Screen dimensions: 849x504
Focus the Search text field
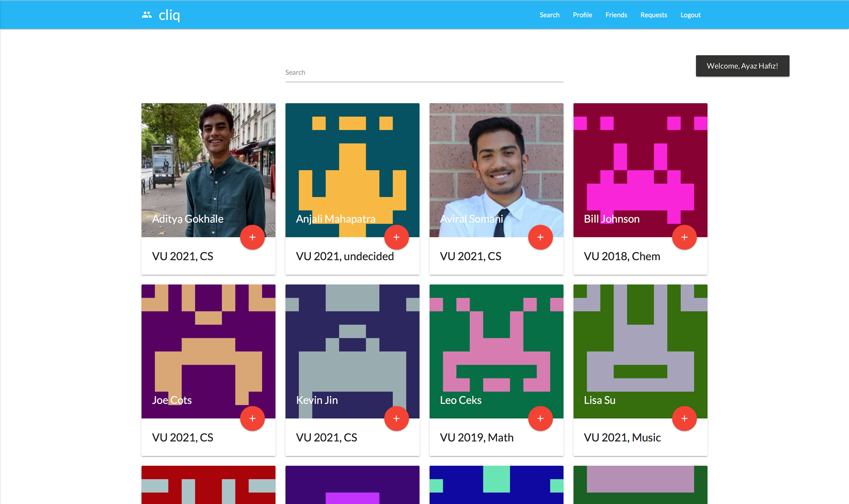pos(424,73)
